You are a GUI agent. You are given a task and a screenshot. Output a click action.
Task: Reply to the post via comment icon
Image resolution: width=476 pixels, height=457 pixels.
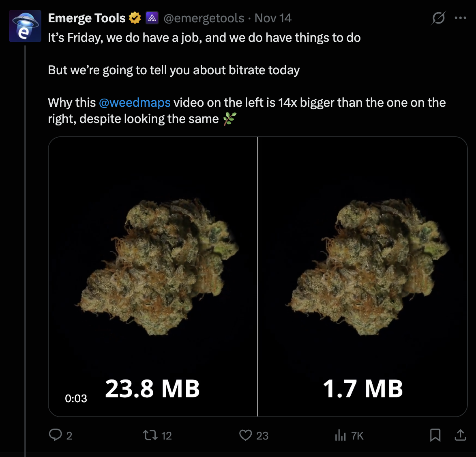[55, 435]
